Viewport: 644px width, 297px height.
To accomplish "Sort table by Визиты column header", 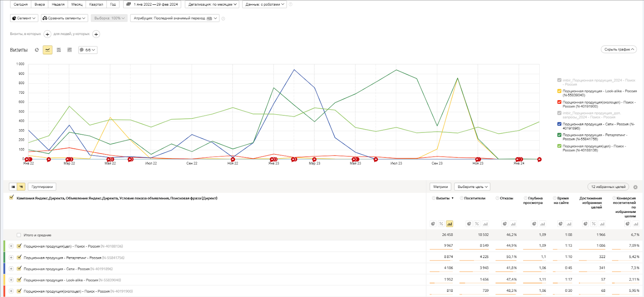I will (x=443, y=198).
